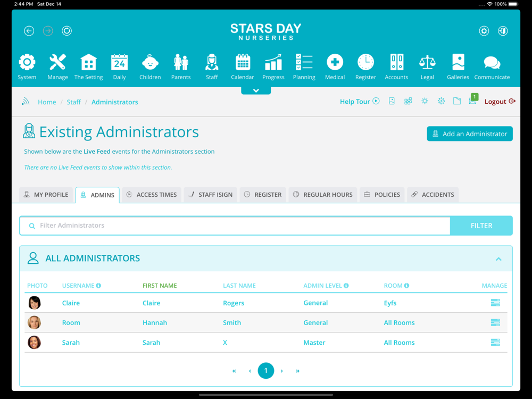Open manage menu for Claire Rogers
Screen dimensions: 532x399
pos(495,303)
